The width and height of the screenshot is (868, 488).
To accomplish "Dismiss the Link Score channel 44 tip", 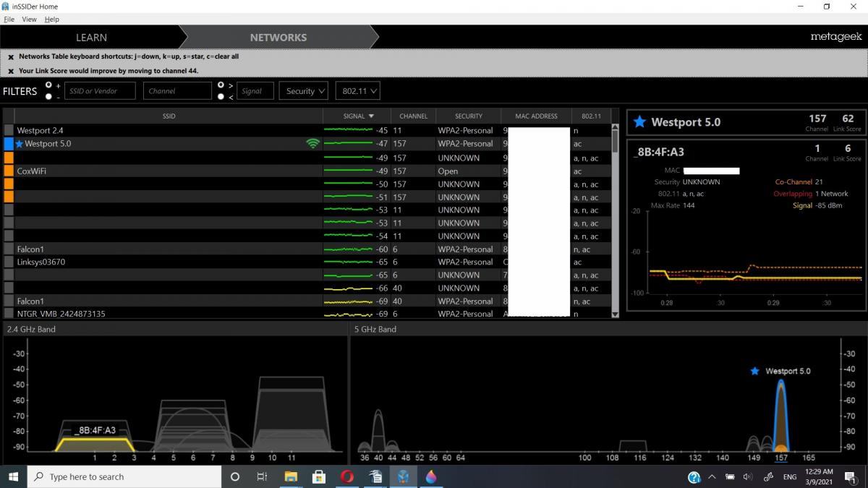I will [x=12, y=71].
